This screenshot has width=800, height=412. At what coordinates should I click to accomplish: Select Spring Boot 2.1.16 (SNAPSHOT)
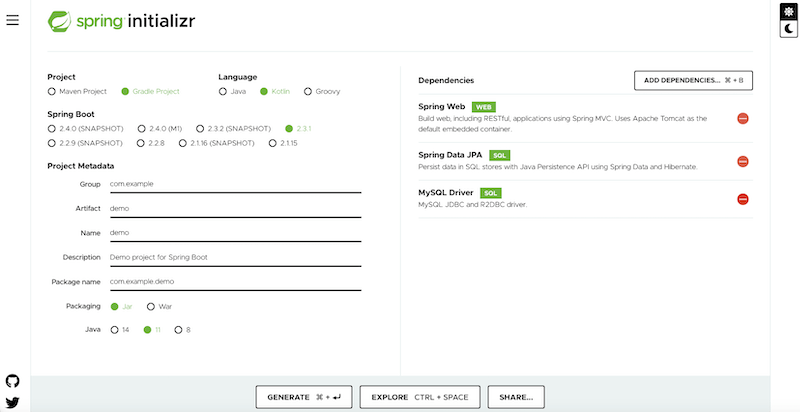tap(217, 143)
